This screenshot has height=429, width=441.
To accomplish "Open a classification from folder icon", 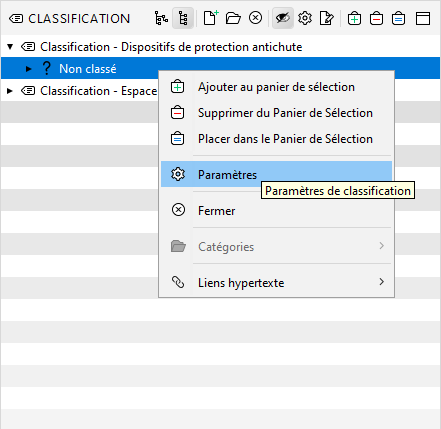I will (233, 18).
